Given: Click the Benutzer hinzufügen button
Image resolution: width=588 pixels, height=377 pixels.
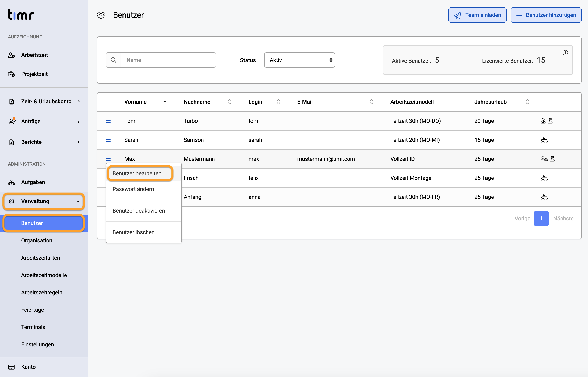Looking at the screenshot, I should [x=546, y=15].
